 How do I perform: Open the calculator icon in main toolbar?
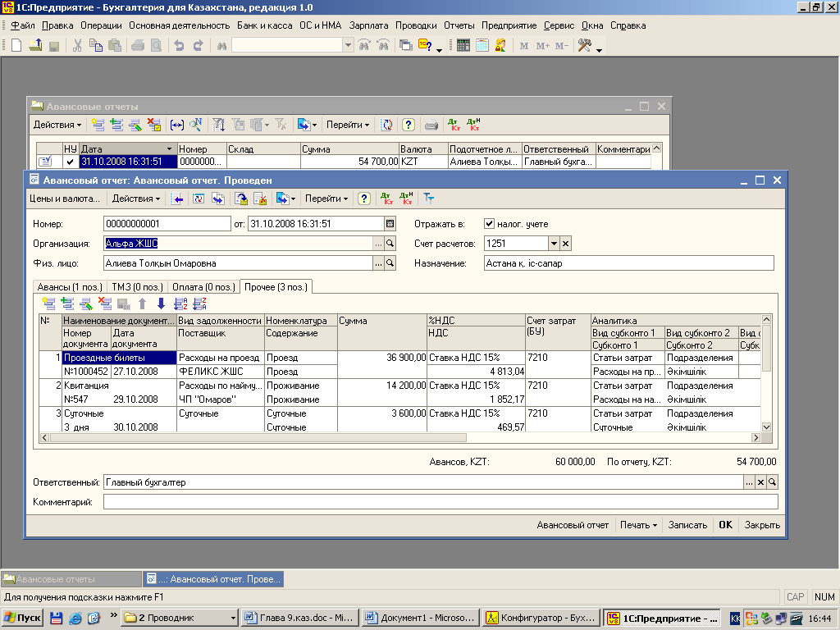[x=463, y=46]
